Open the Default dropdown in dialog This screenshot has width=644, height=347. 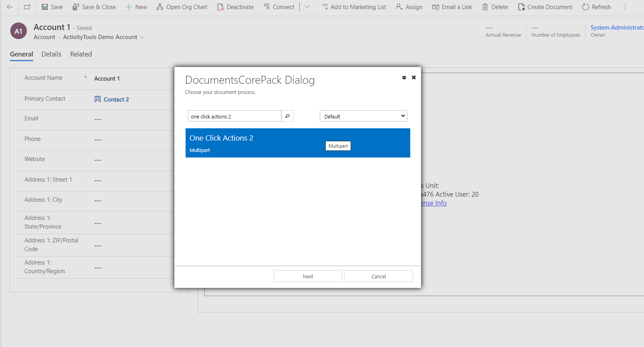363,116
